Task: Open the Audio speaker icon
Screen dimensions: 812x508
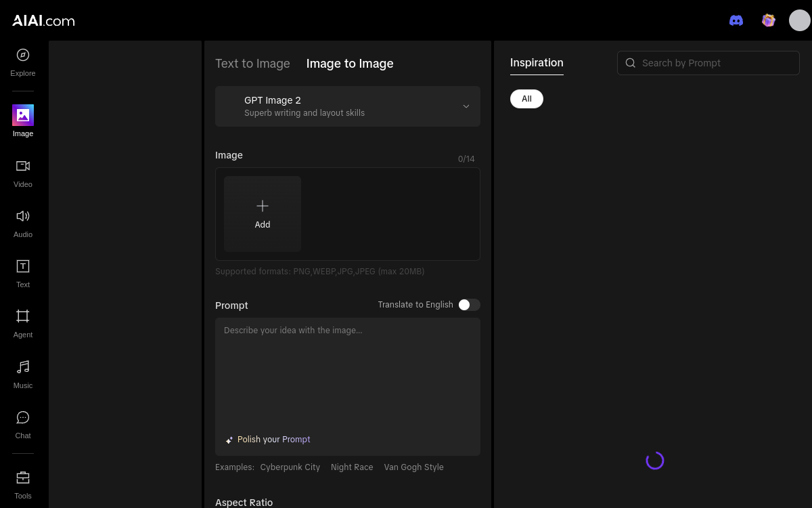Action: pos(23,216)
